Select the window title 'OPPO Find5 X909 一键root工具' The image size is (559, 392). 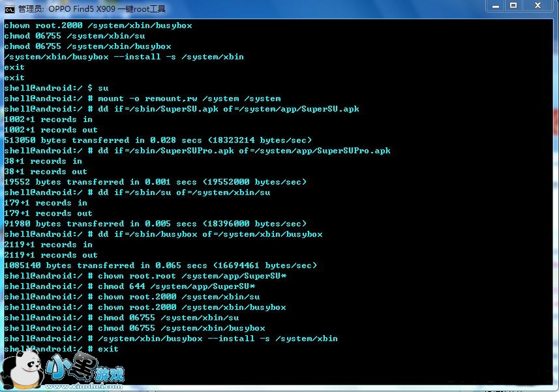(107, 8)
